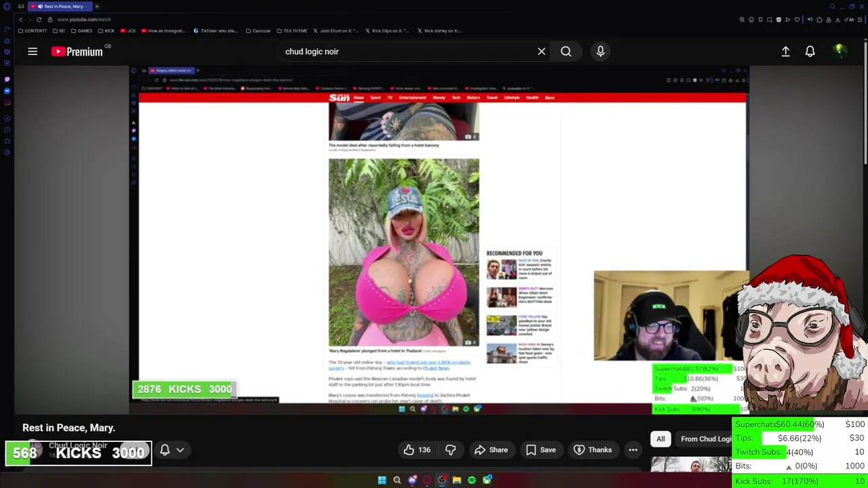868x488 pixels.
Task: Open Windows Start button on taskbar
Action: tap(382, 481)
